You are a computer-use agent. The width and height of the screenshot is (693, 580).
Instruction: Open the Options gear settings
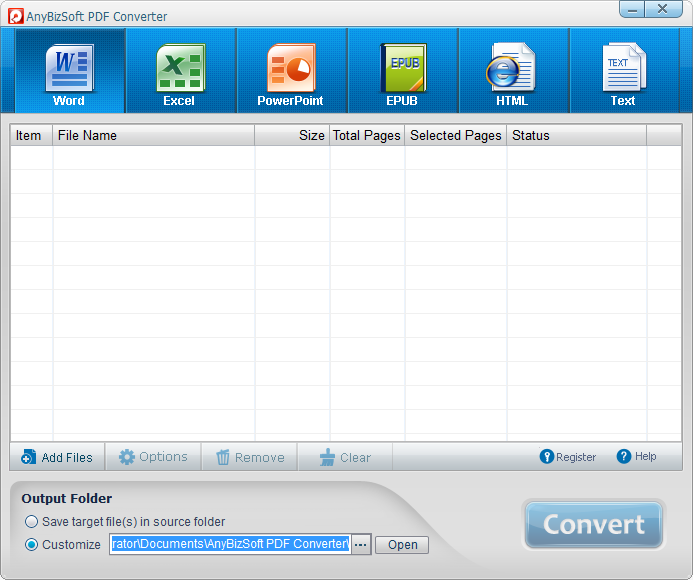(153, 457)
